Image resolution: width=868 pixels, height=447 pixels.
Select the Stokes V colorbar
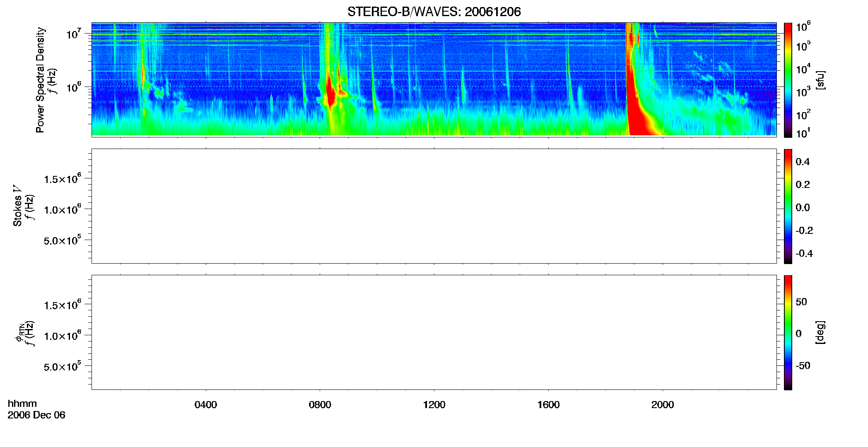coord(788,206)
